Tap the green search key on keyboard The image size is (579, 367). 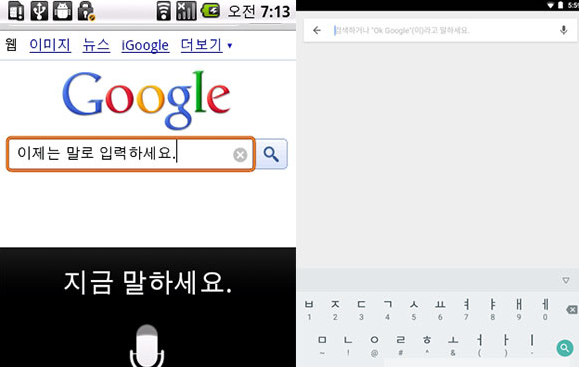(565, 348)
